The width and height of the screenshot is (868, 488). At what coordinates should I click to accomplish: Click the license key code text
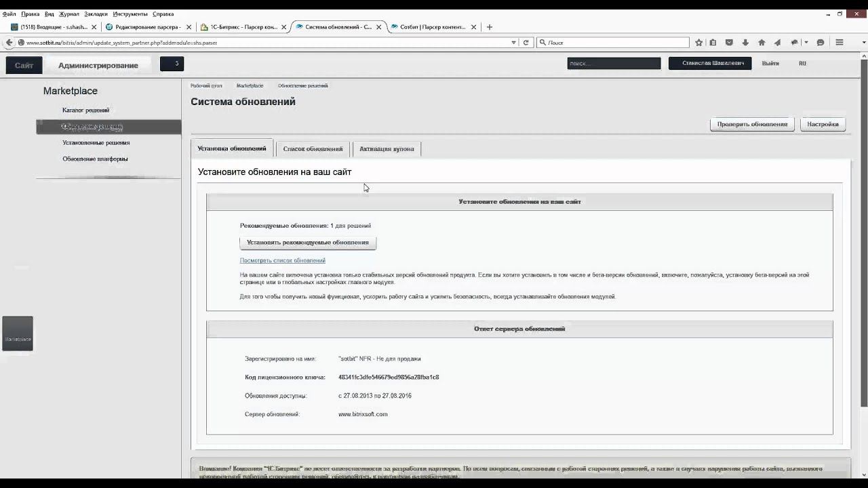[x=389, y=377]
